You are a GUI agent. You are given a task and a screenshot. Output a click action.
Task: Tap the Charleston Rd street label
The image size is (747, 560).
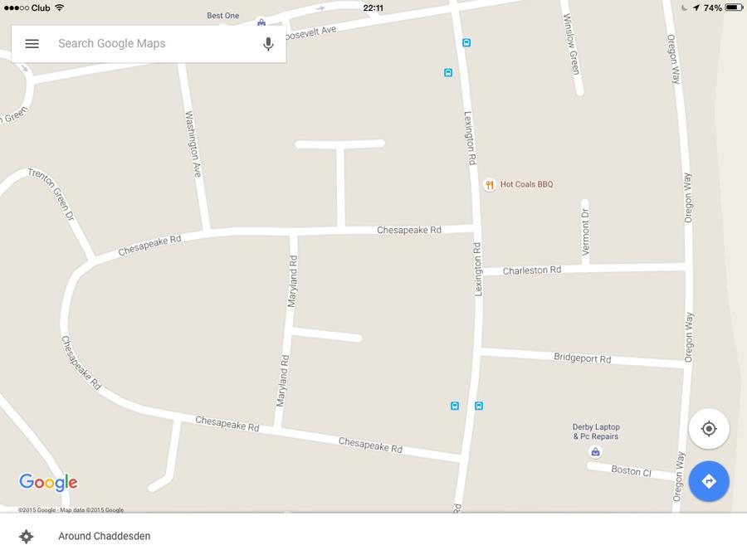click(x=532, y=270)
